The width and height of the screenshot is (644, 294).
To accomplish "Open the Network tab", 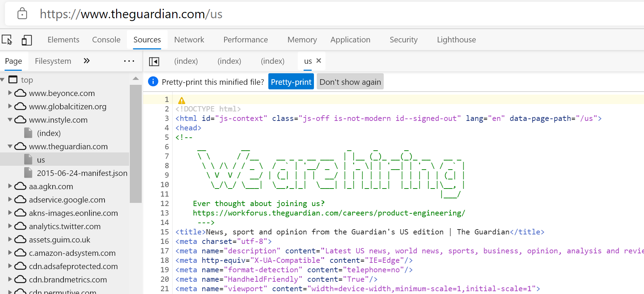I will point(189,40).
